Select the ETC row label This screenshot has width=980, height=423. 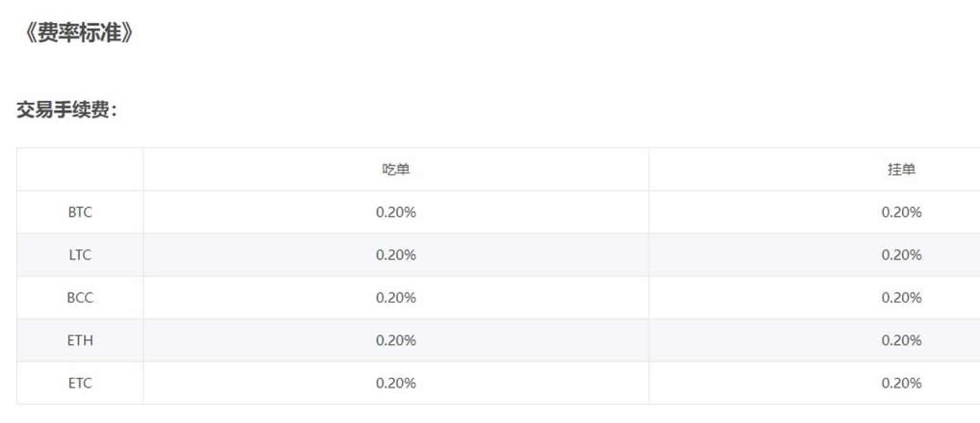coord(80,383)
